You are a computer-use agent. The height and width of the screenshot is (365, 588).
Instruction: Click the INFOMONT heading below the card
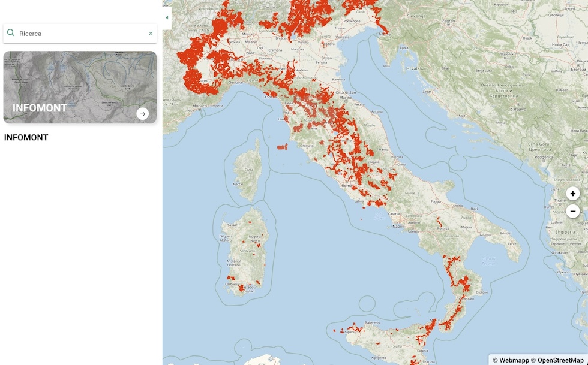pyautogui.click(x=26, y=138)
